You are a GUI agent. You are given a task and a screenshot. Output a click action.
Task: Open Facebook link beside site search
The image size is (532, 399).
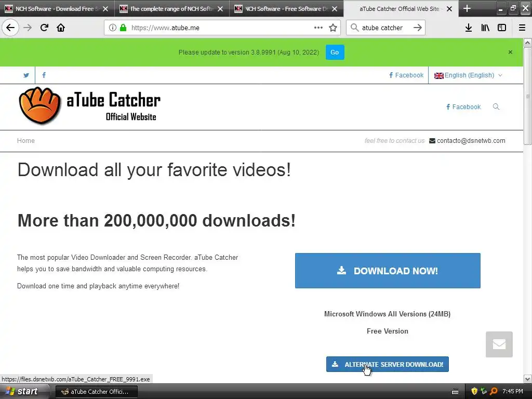tap(463, 107)
